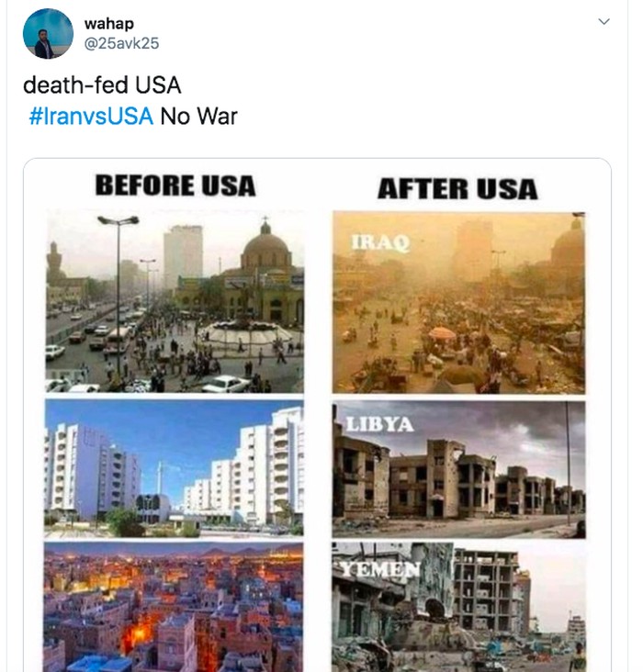
Task: Click the display name wahap
Action: click(x=109, y=24)
